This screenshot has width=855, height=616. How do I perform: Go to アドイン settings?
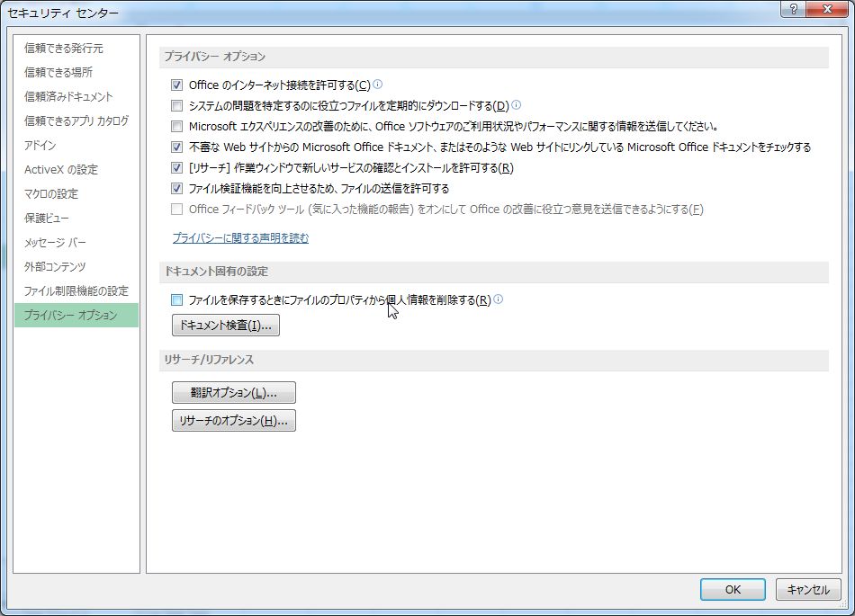point(76,145)
